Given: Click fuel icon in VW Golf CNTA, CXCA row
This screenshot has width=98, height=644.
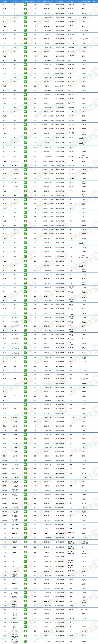Looking at the screenshot, I should coord(25,552).
